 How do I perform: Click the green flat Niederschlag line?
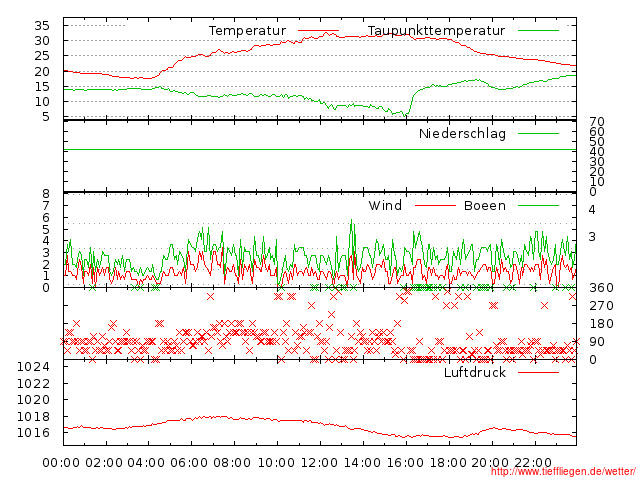(320, 150)
